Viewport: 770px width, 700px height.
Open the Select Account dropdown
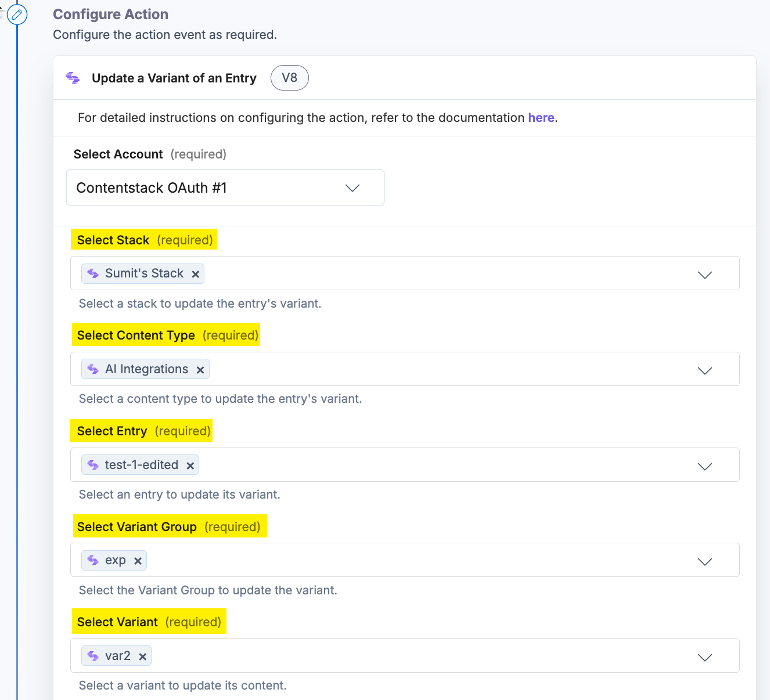[x=225, y=187]
